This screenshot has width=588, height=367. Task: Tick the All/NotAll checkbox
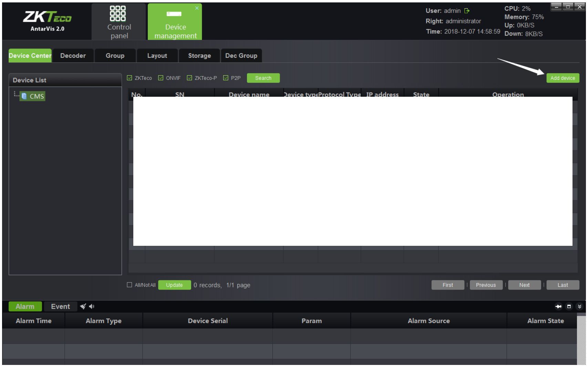130,285
